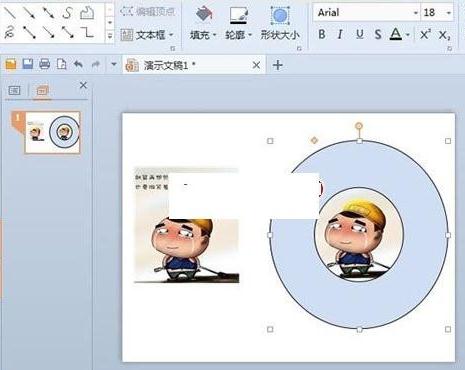Open the font color A swatch
Viewport: 465px width, 370px height.
(396, 34)
